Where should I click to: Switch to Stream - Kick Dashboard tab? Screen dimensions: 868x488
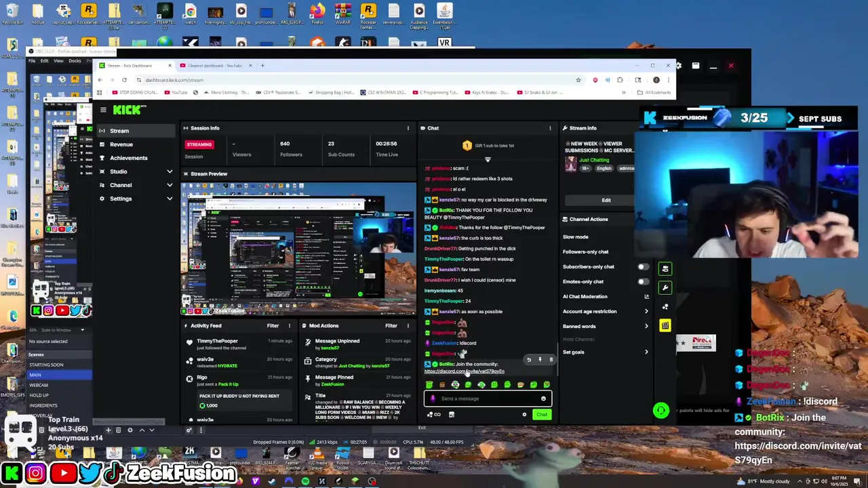point(134,66)
